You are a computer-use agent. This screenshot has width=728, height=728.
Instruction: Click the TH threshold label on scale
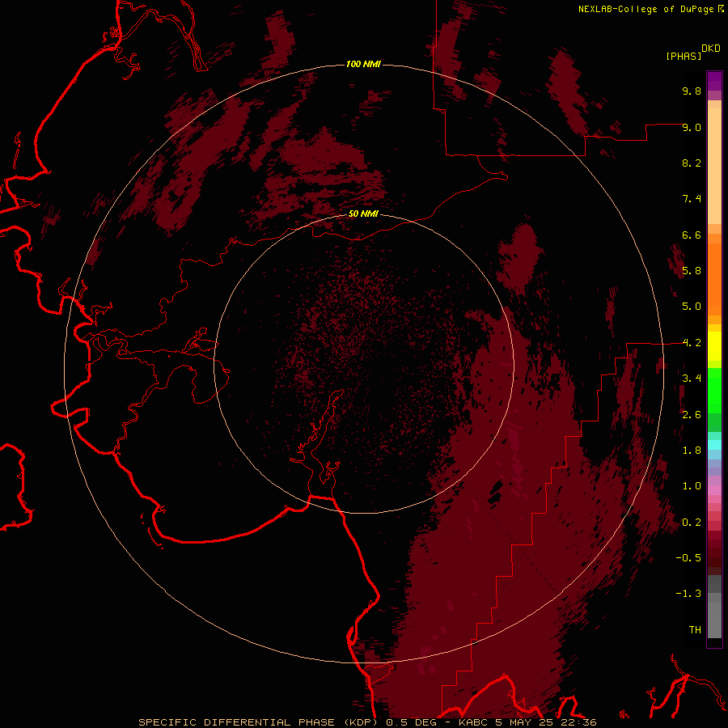(695, 630)
